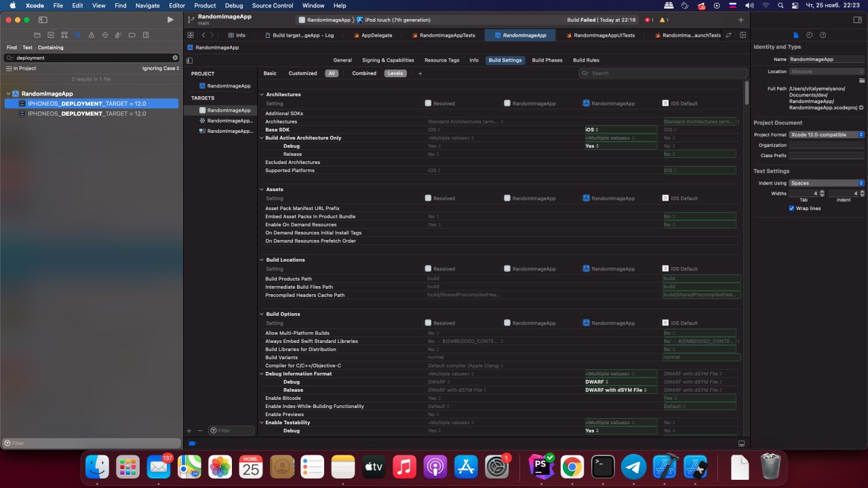
Task: Collapse the Build Locations section
Action: pyautogui.click(x=262, y=260)
